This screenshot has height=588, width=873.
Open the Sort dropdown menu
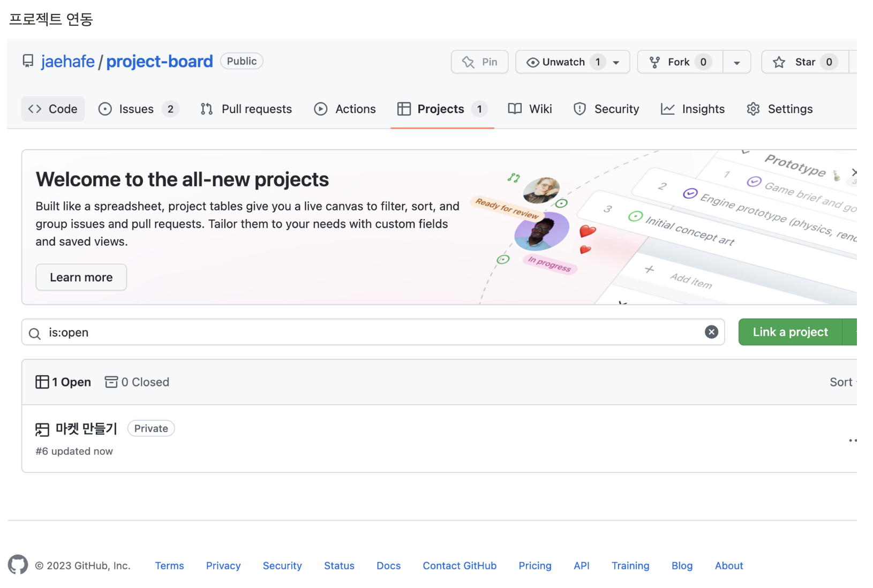pyautogui.click(x=842, y=382)
